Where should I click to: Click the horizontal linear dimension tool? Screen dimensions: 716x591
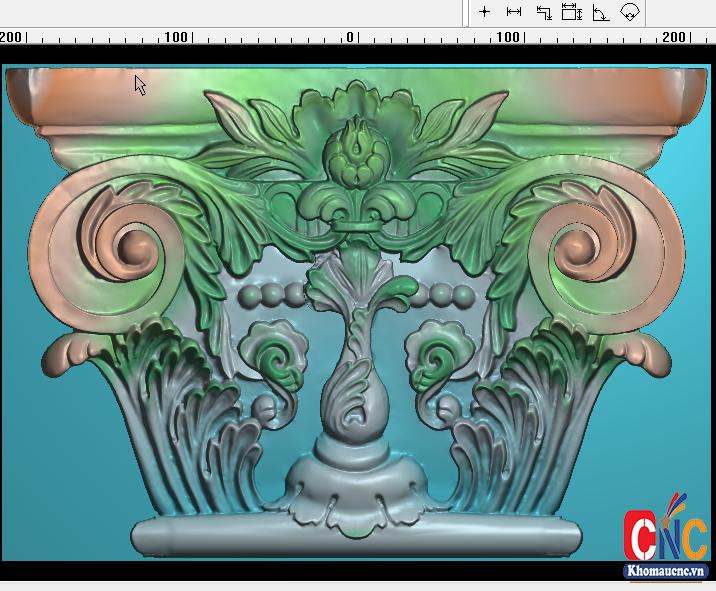click(514, 12)
